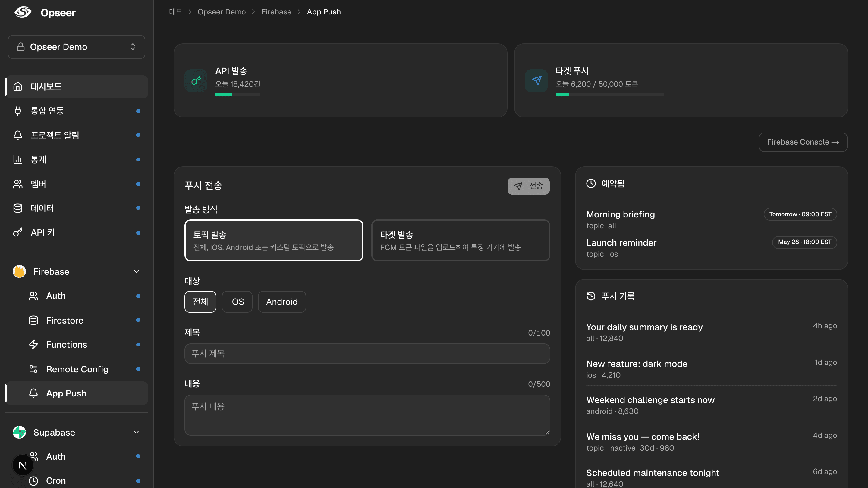868x488 pixels.
Task: Click the bell icon beside App Push
Action: pyautogui.click(x=33, y=393)
